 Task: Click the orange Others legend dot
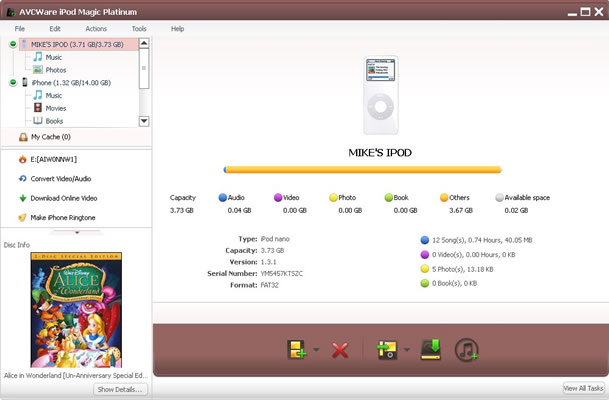point(444,198)
